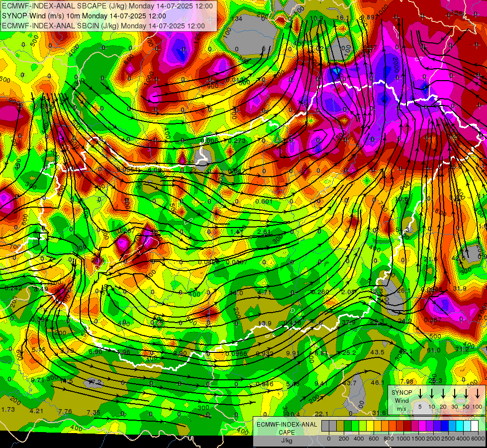
Task: Click the 6000 tick label on CAPE scale
Action: click(478, 439)
